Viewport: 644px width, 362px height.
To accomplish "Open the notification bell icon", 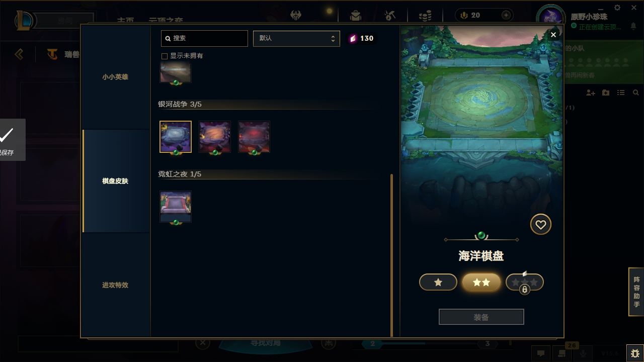I will click(x=633, y=26).
